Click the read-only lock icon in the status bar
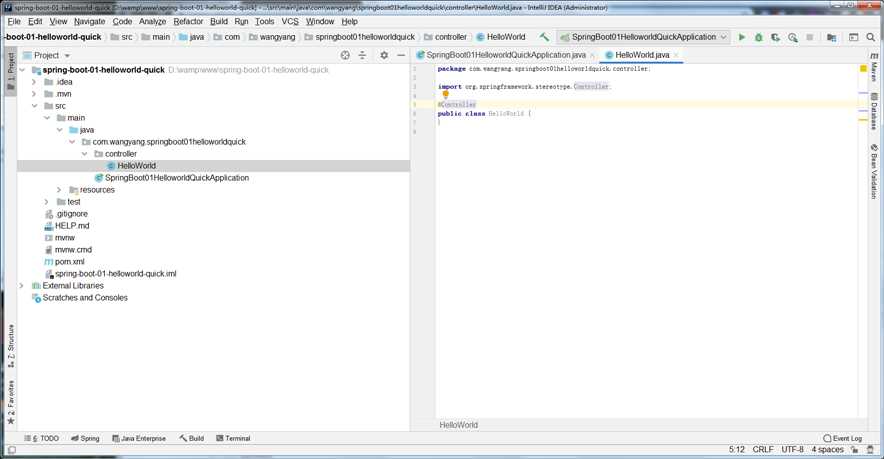This screenshot has width=884, height=459. [x=855, y=449]
